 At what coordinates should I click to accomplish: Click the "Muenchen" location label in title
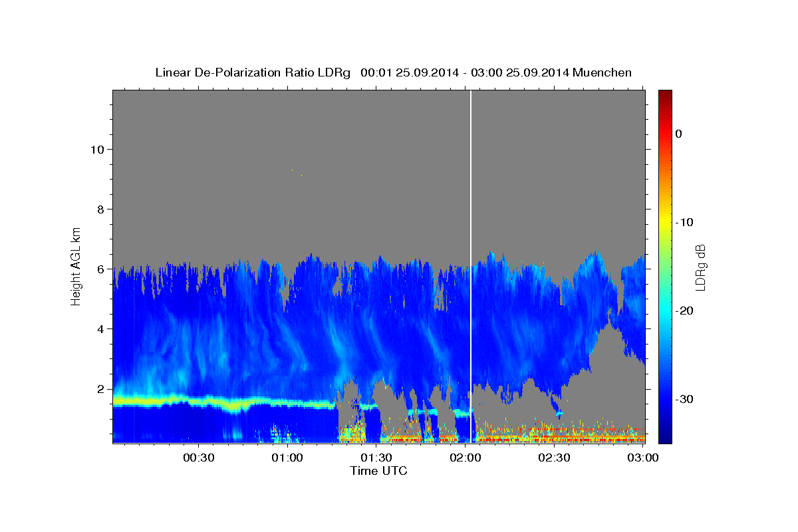601,72
